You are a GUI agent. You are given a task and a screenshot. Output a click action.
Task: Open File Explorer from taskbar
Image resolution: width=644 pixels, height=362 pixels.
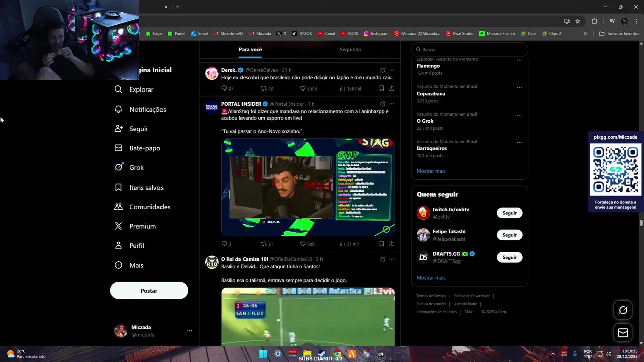pos(307,354)
